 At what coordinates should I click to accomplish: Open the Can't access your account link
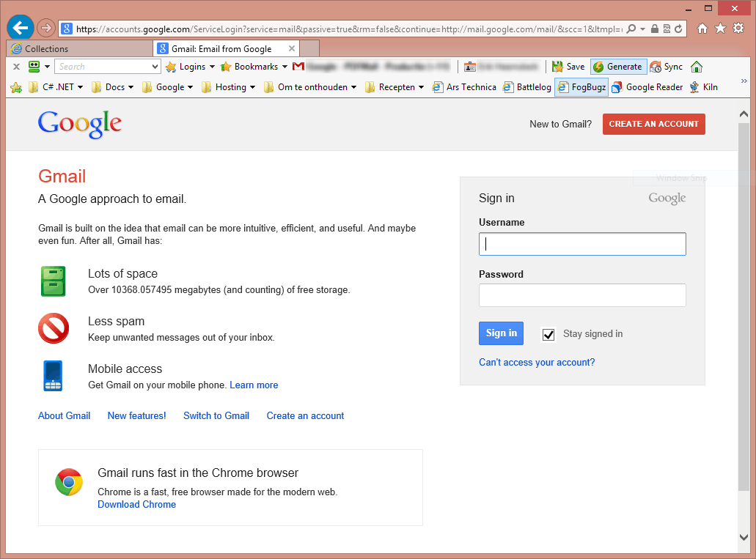click(537, 363)
